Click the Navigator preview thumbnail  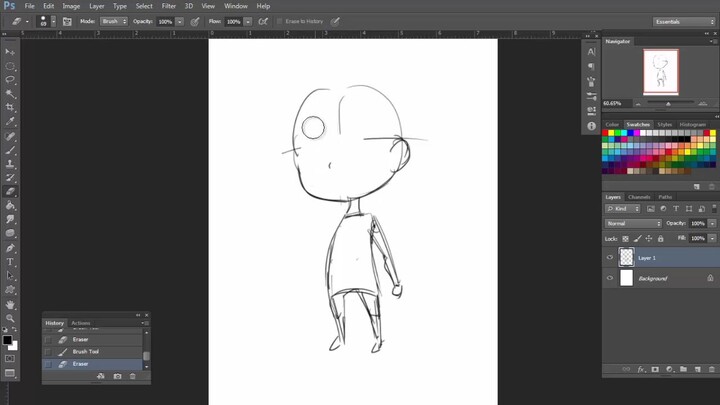pos(661,72)
